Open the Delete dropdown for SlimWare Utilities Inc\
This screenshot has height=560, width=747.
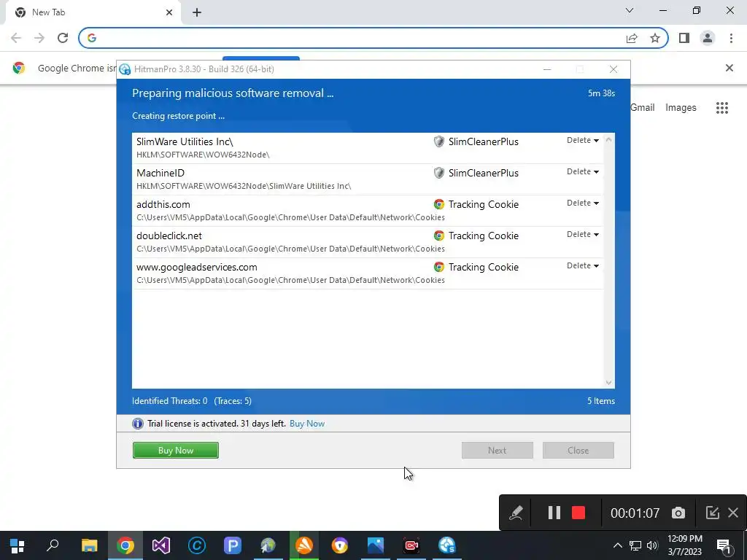(x=583, y=141)
